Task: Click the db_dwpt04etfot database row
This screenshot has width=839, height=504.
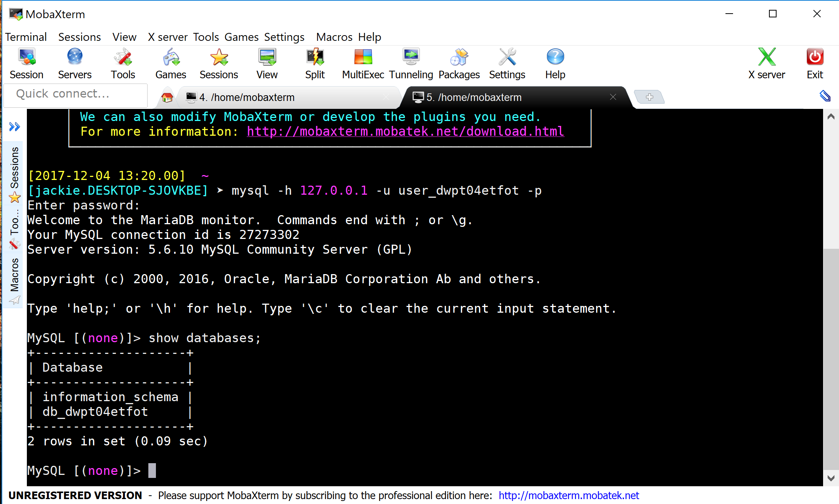Action: point(110,412)
